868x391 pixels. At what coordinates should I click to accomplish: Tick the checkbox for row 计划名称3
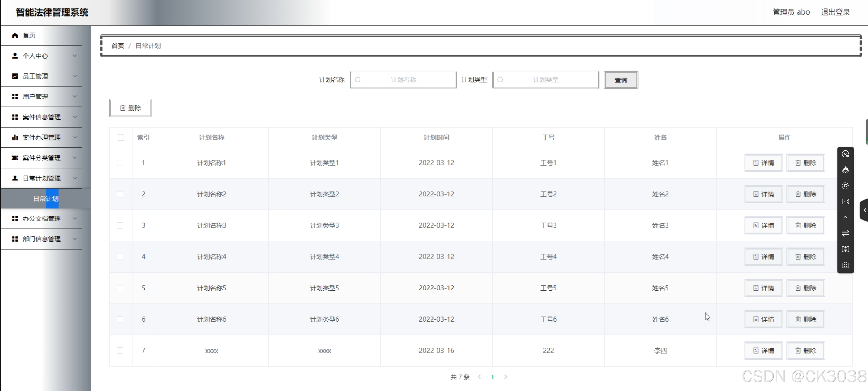pyautogui.click(x=120, y=225)
